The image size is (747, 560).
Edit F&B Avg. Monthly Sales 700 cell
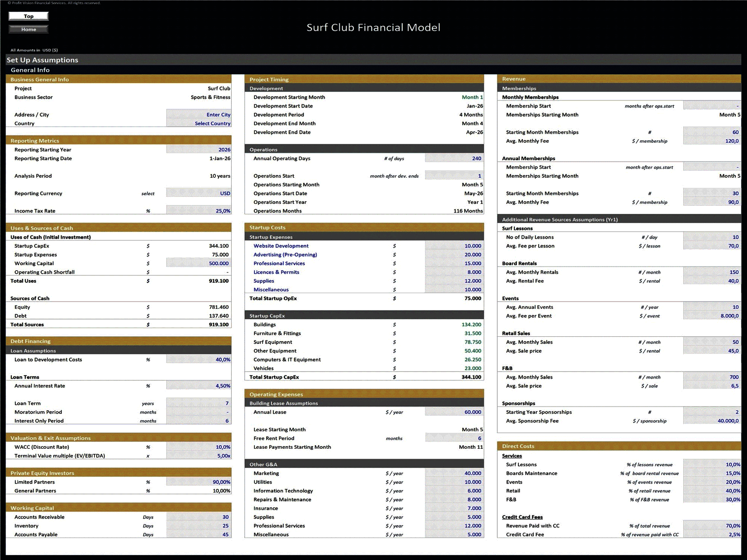pyautogui.click(x=712, y=377)
